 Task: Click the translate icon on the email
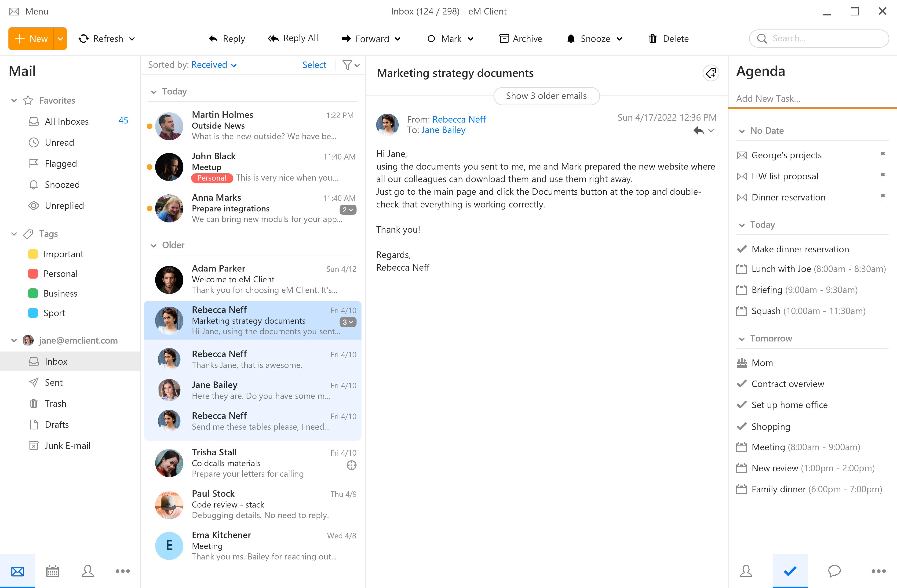point(711,73)
